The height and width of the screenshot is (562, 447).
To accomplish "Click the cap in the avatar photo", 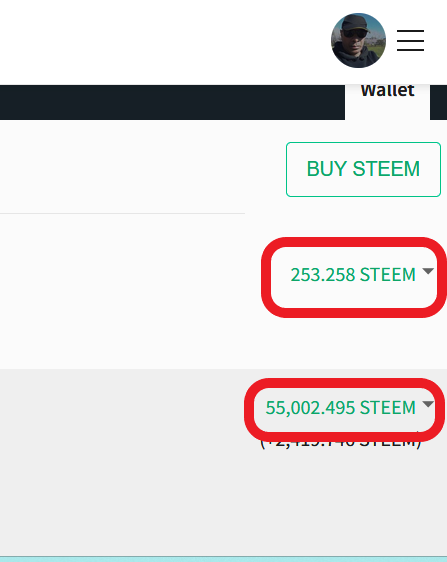I will tap(354, 24).
